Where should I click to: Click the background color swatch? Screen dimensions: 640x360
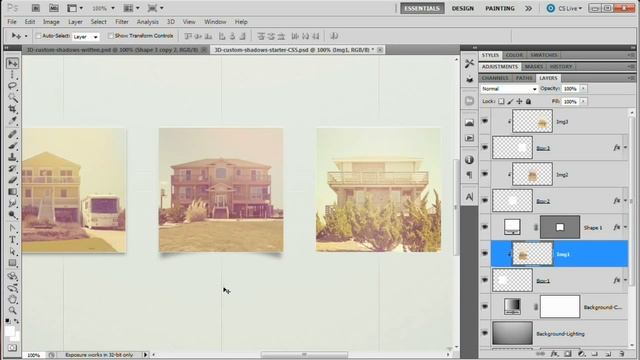(16, 337)
